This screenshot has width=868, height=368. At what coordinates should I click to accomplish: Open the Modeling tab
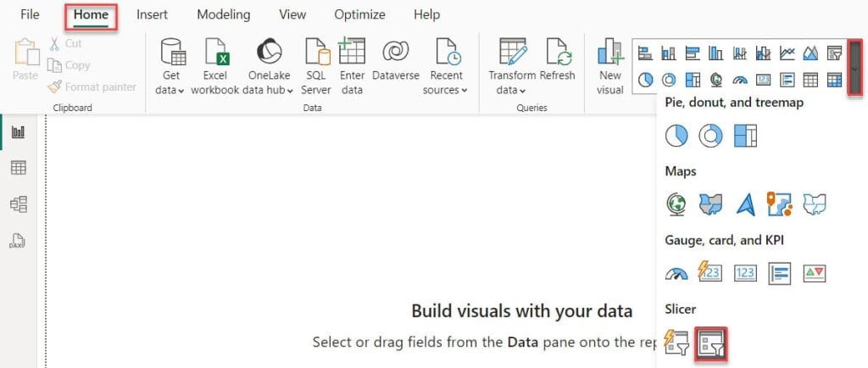[224, 15]
